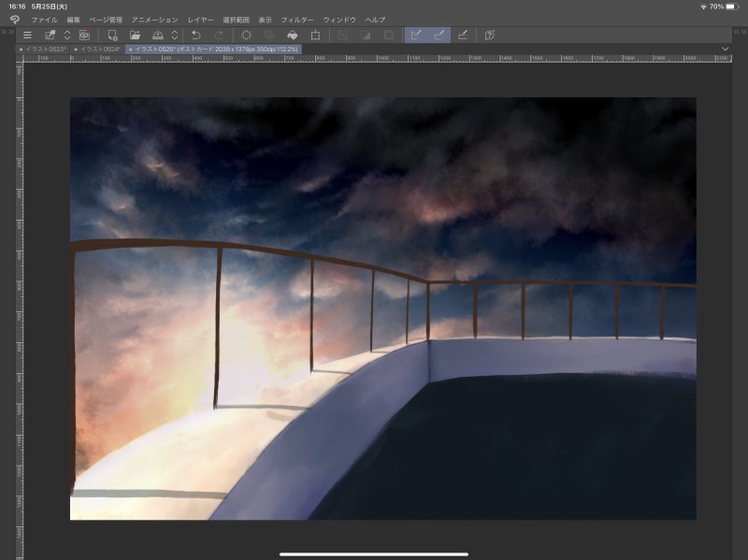Click the invert selection icon
This screenshot has height=560, width=748.
(366, 36)
